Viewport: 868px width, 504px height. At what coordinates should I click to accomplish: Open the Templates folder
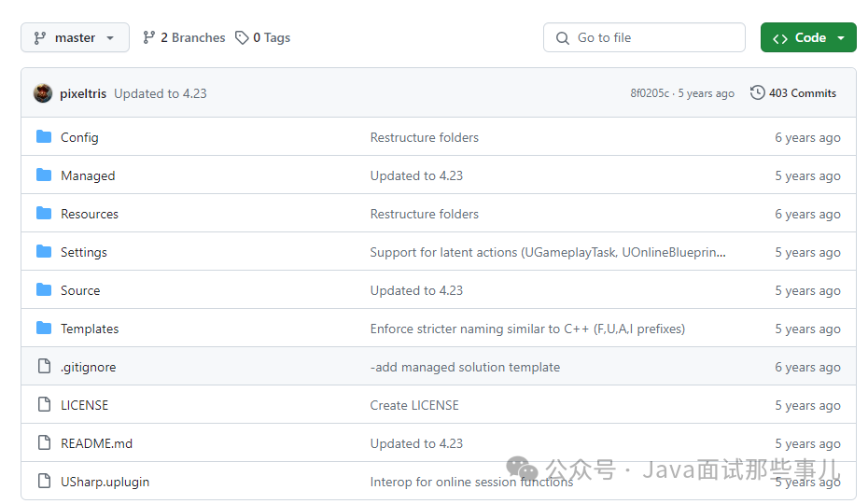(90, 329)
